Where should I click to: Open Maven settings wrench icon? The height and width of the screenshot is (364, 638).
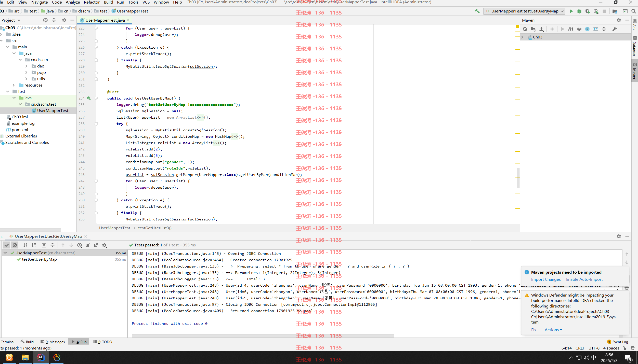(x=615, y=29)
